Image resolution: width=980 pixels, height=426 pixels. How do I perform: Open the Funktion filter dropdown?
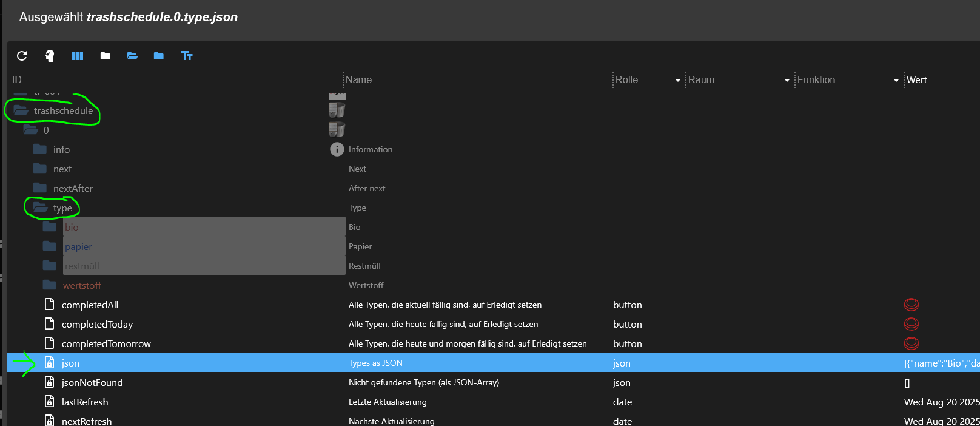(896, 80)
